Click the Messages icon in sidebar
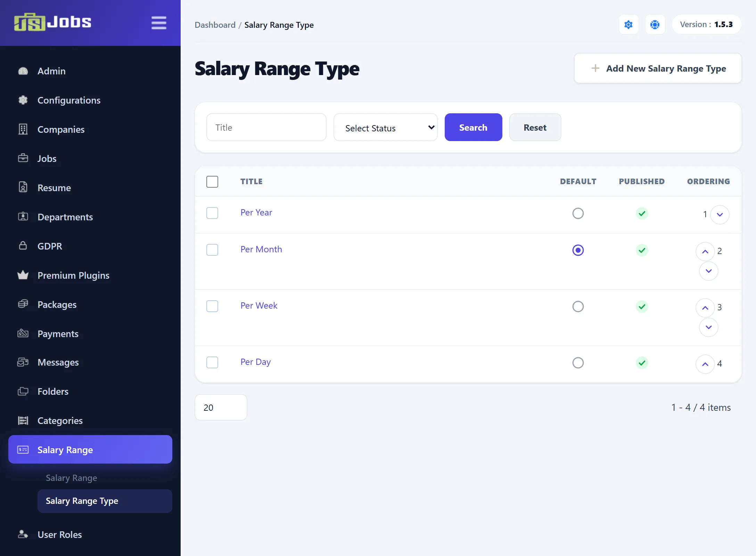 [x=23, y=362]
